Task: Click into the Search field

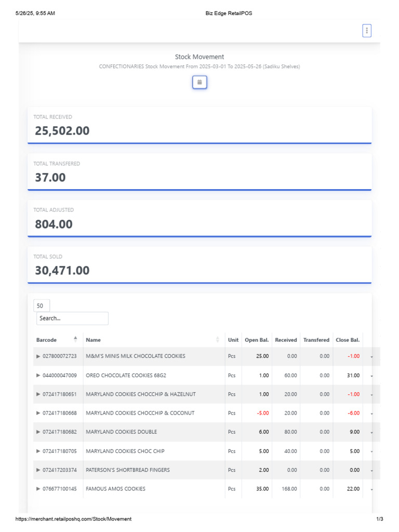Action: tap(72, 318)
